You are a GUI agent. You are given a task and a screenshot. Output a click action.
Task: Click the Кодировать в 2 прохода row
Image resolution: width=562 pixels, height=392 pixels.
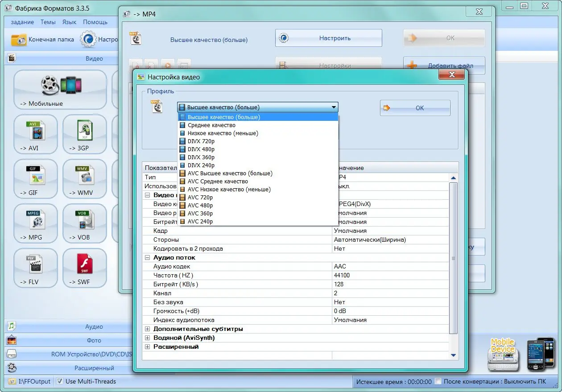296,248
